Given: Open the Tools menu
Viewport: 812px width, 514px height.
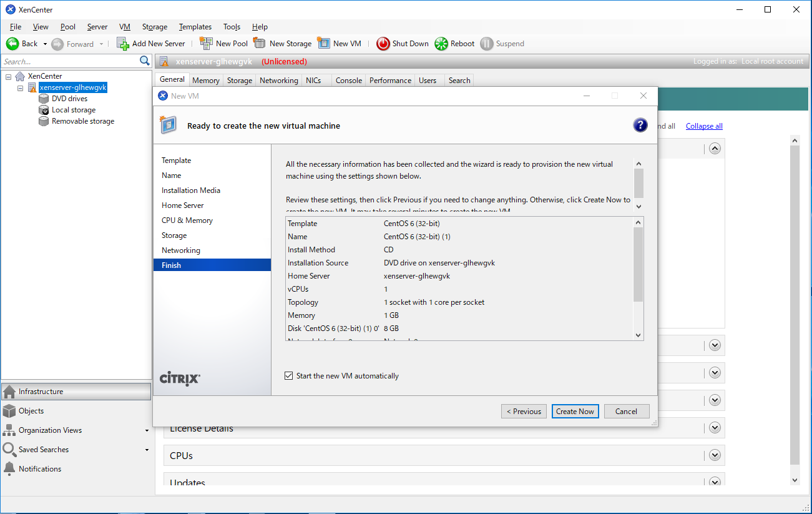Looking at the screenshot, I should click(x=232, y=27).
